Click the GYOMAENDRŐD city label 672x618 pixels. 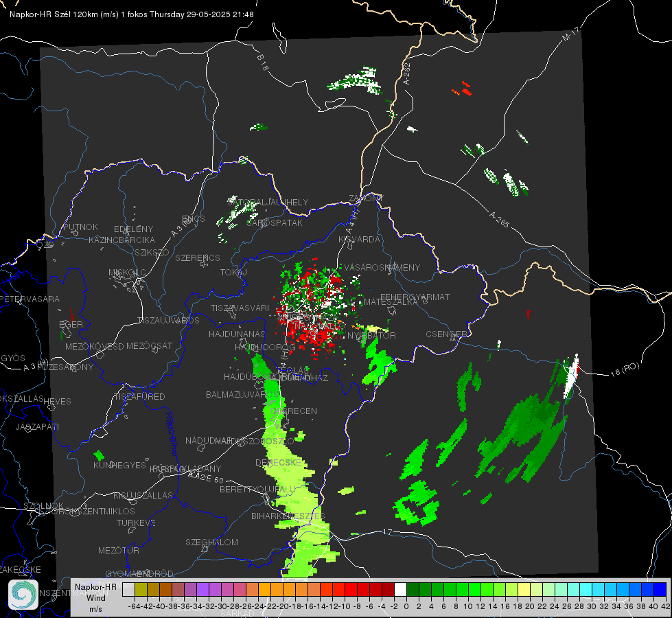(139, 573)
